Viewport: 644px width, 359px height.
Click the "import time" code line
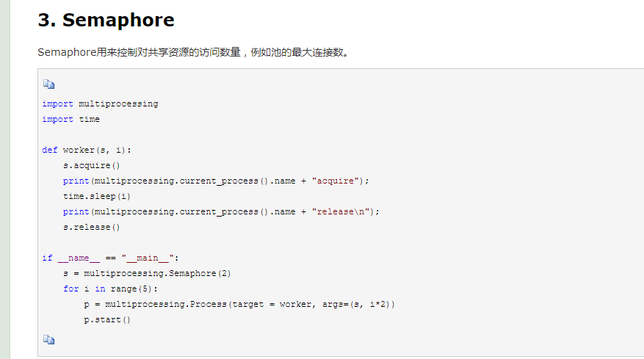click(x=70, y=120)
